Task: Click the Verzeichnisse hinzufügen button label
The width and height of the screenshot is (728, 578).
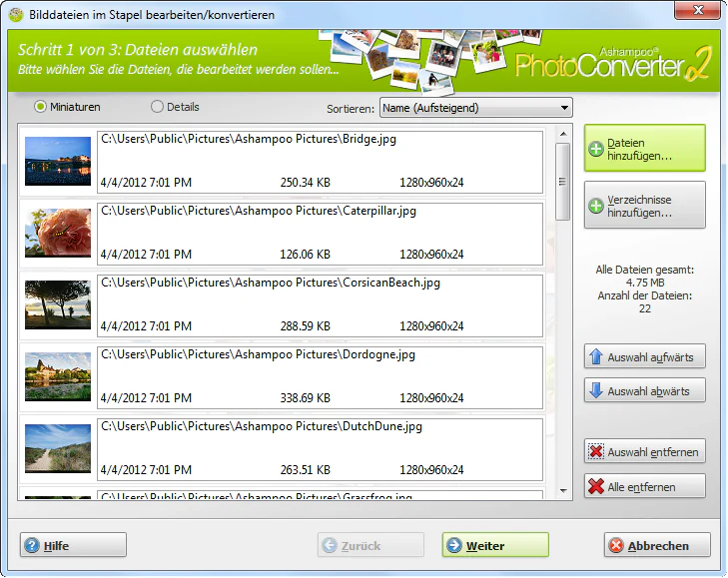Action: point(639,206)
